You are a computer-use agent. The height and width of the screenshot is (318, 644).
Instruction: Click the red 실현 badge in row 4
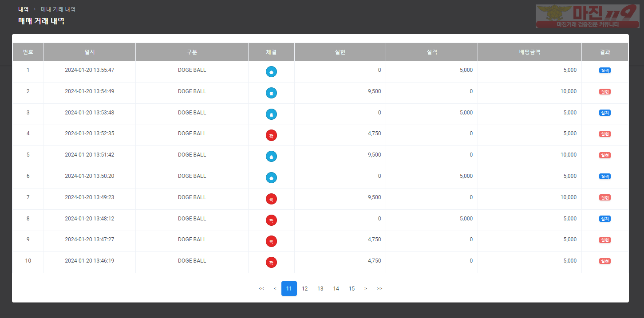(x=605, y=134)
